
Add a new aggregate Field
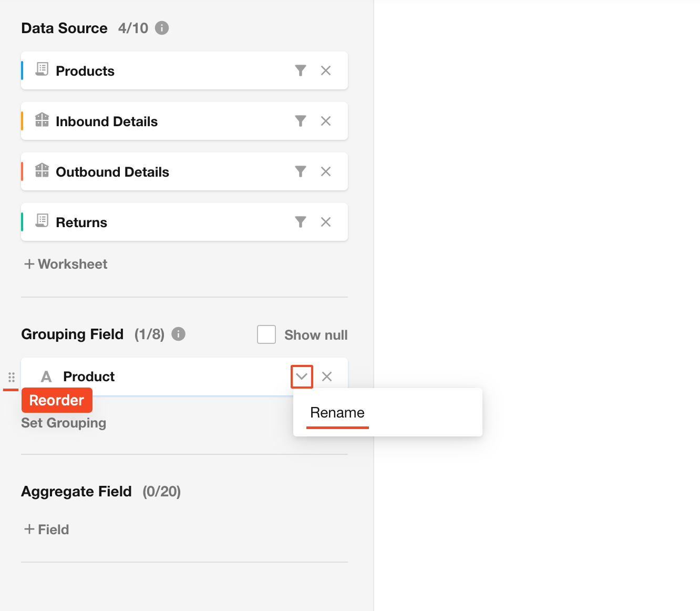point(47,529)
